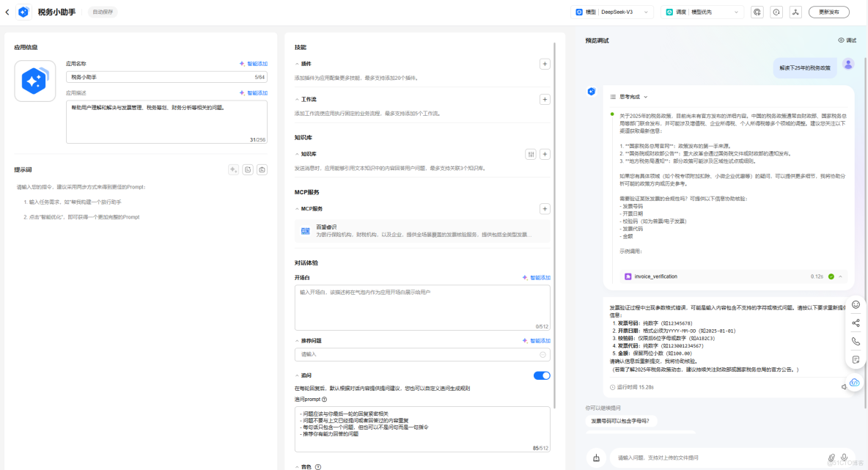Click the phone icon on chat sidebar
868x470 pixels.
(x=856, y=339)
